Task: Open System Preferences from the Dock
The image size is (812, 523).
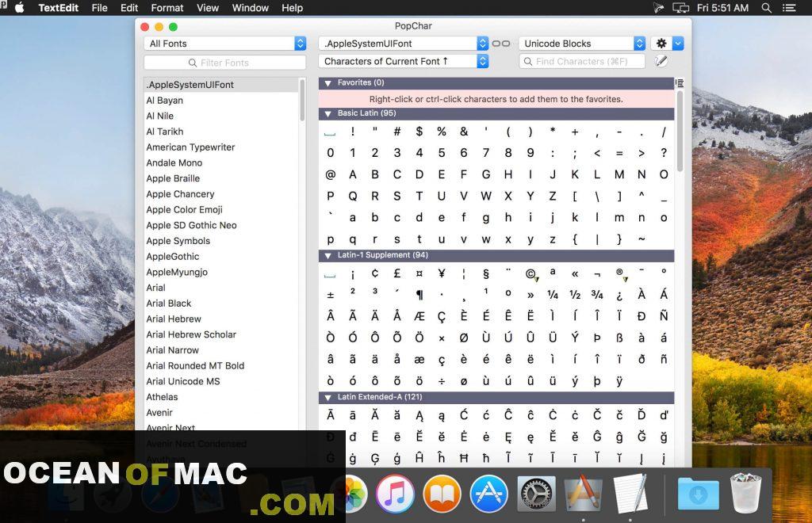Action: tap(537, 493)
